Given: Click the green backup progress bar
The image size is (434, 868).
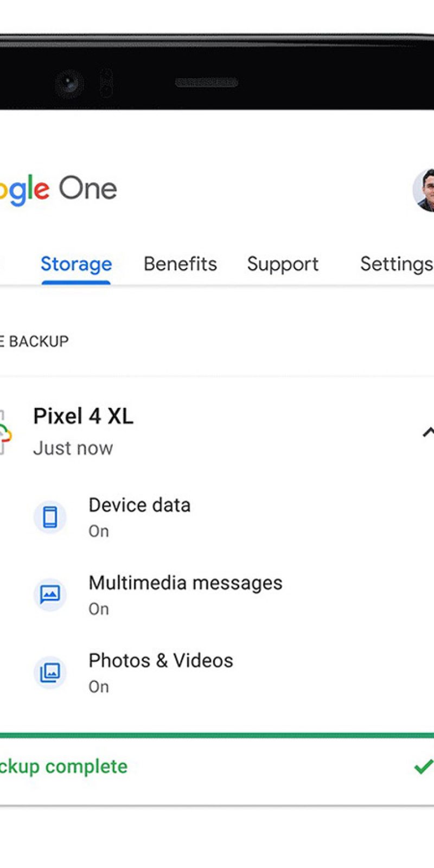Looking at the screenshot, I should click(217, 736).
